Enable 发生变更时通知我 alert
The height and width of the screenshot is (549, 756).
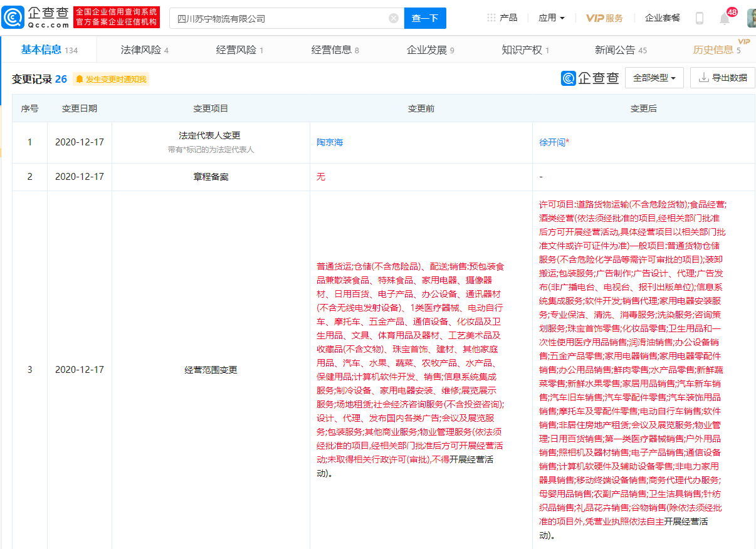pos(111,79)
